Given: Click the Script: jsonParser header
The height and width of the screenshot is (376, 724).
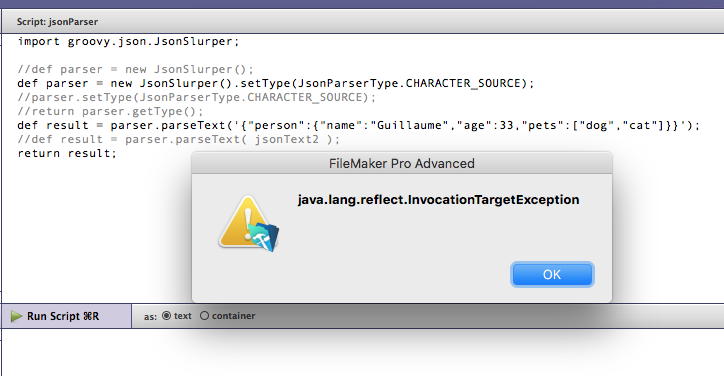Looking at the screenshot, I should point(57,22).
